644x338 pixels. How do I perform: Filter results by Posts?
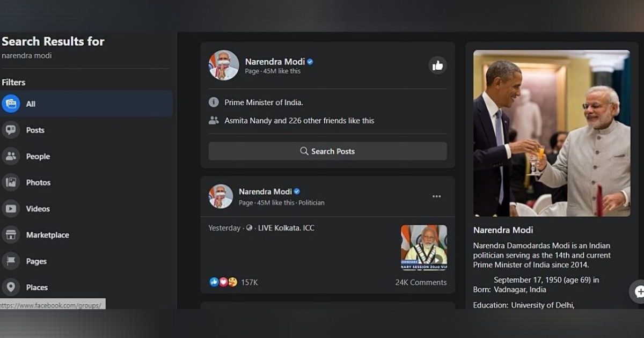click(x=35, y=130)
